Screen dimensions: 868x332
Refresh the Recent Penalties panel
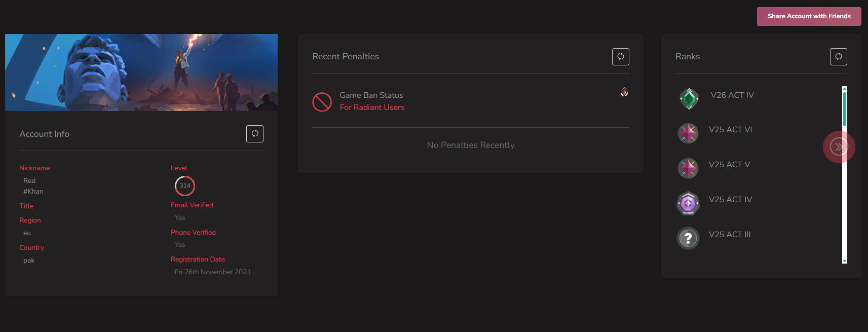click(x=621, y=57)
